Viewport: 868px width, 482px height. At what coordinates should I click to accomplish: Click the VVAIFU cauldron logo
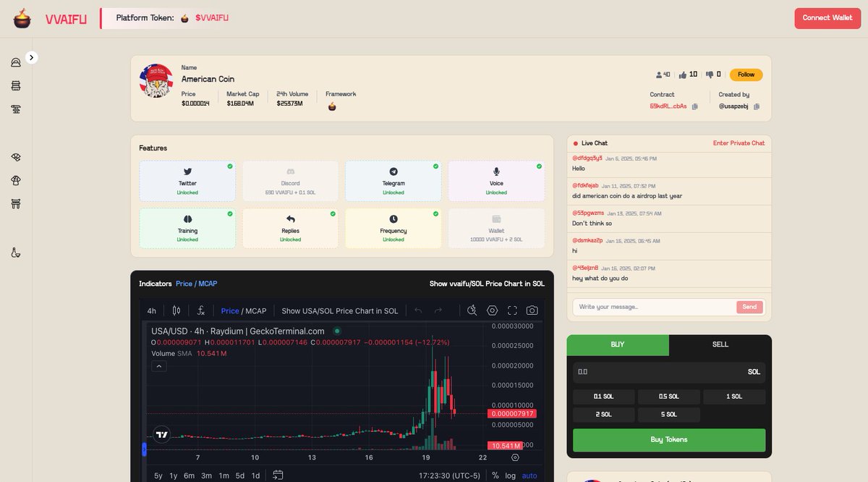(x=22, y=18)
